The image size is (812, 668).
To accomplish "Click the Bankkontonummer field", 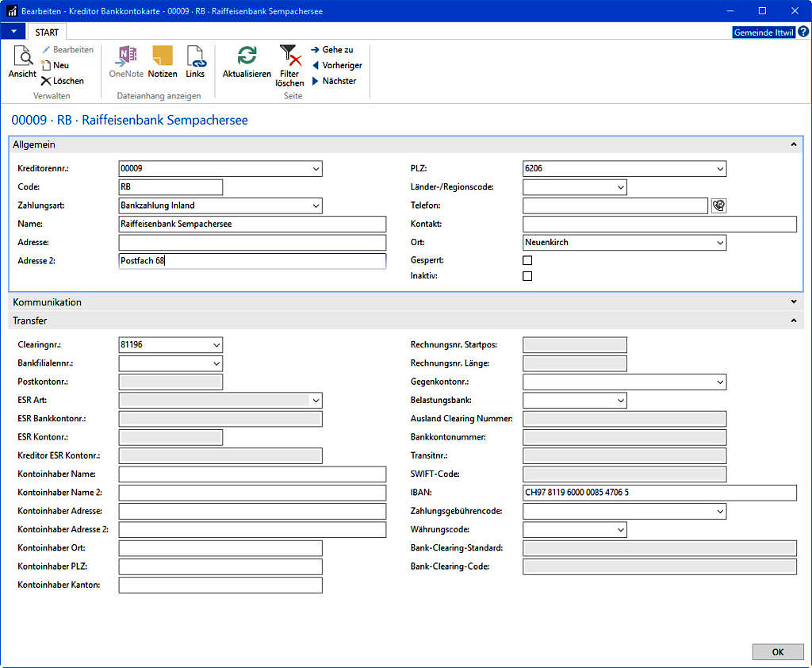I will click(x=625, y=437).
